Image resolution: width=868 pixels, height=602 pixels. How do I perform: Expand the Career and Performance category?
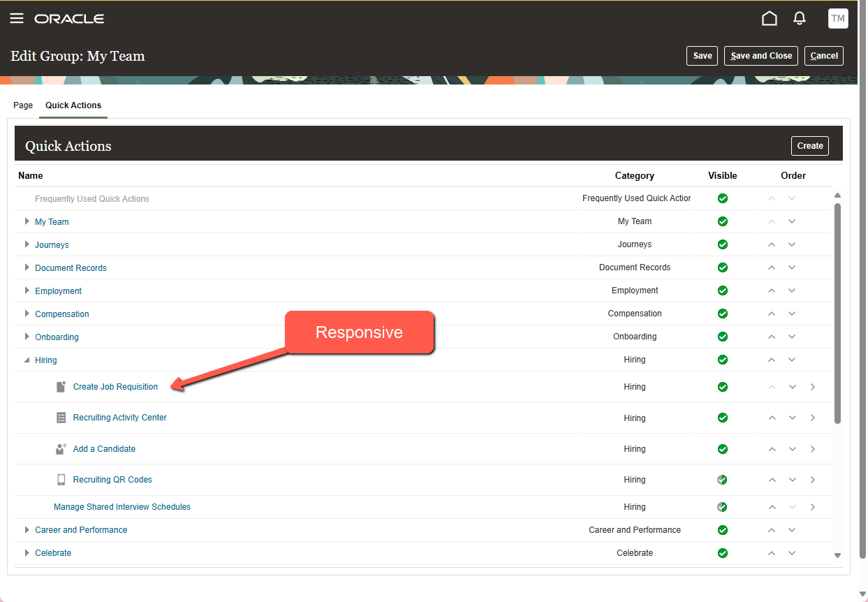(x=27, y=529)
